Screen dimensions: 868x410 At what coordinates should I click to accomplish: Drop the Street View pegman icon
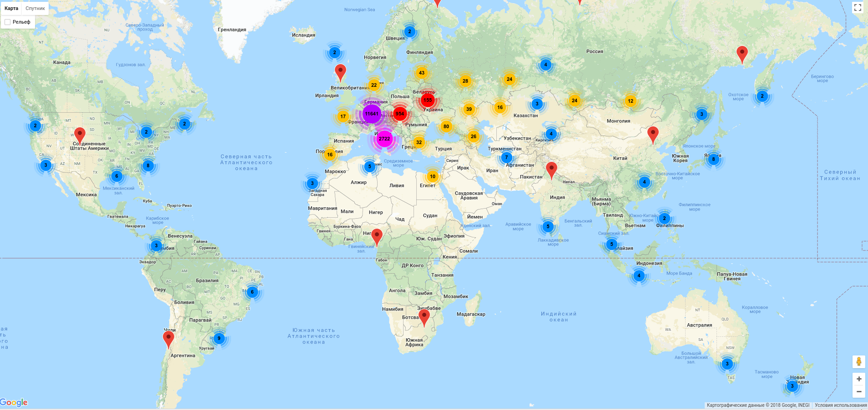(x=859, y=362)
